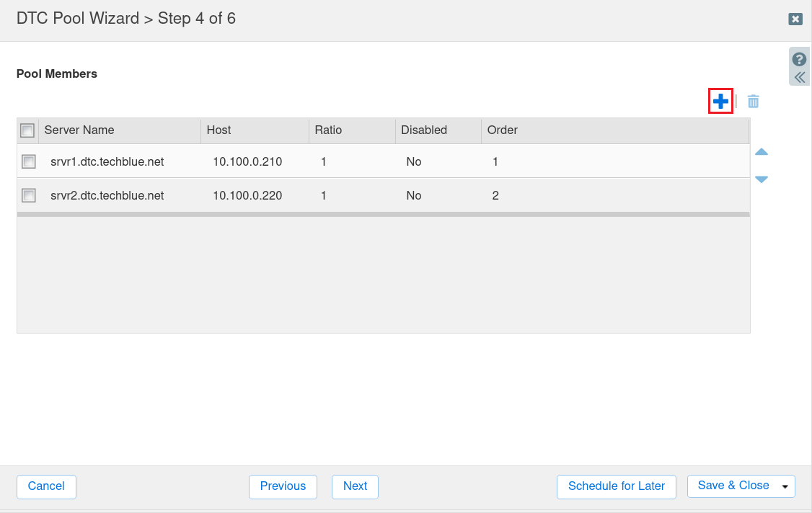Click the delete pool member trash icon
Screen dimensions: 812x513
click(753, 102)
